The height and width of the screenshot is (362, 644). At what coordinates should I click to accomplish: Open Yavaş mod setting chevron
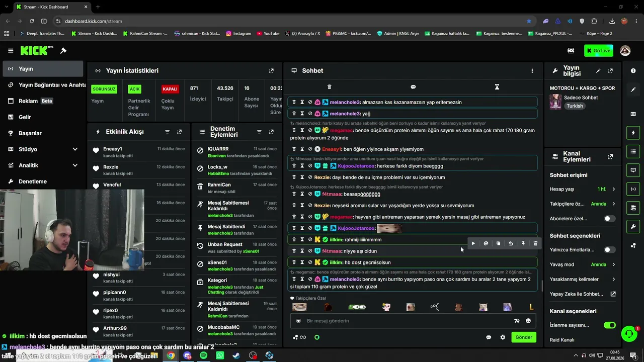coord(613,264)
